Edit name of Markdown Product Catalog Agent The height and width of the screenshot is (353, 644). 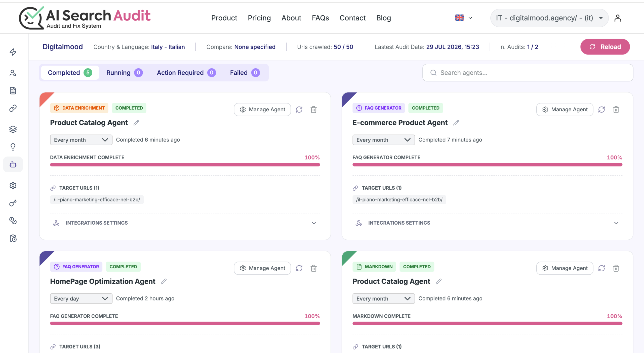click(x=439, y=281)
